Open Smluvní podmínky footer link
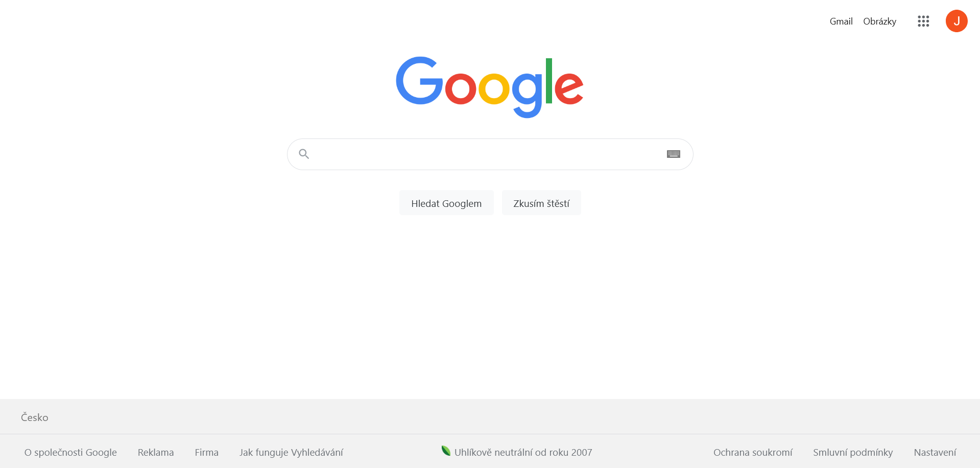The image size is (980, 468). pyautogui.click(x=853, y=453)
